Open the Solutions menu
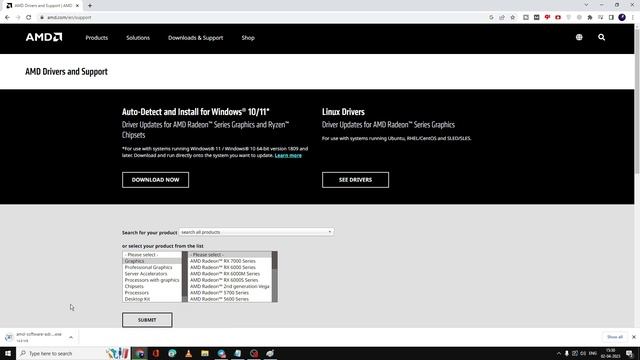 pos(138,38)
